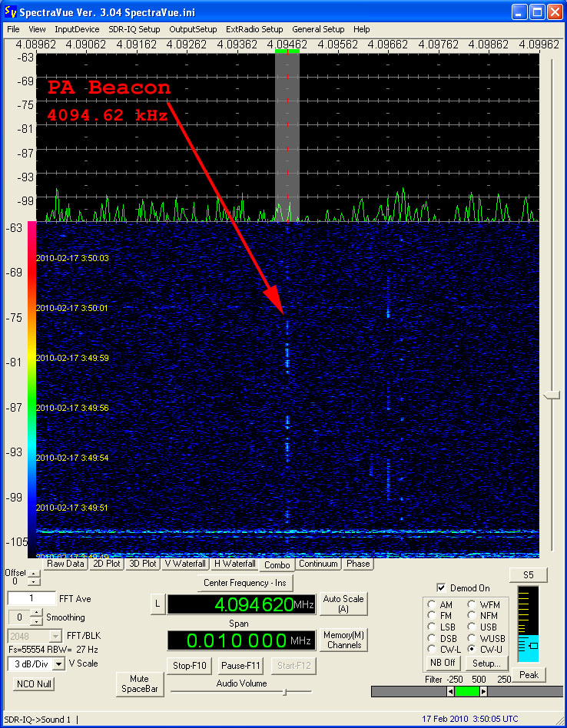Screen dimensions: 567x728
Task: Open the ExtRadio Setup menu
Action: pyautogui.click(x=254, y=29)
